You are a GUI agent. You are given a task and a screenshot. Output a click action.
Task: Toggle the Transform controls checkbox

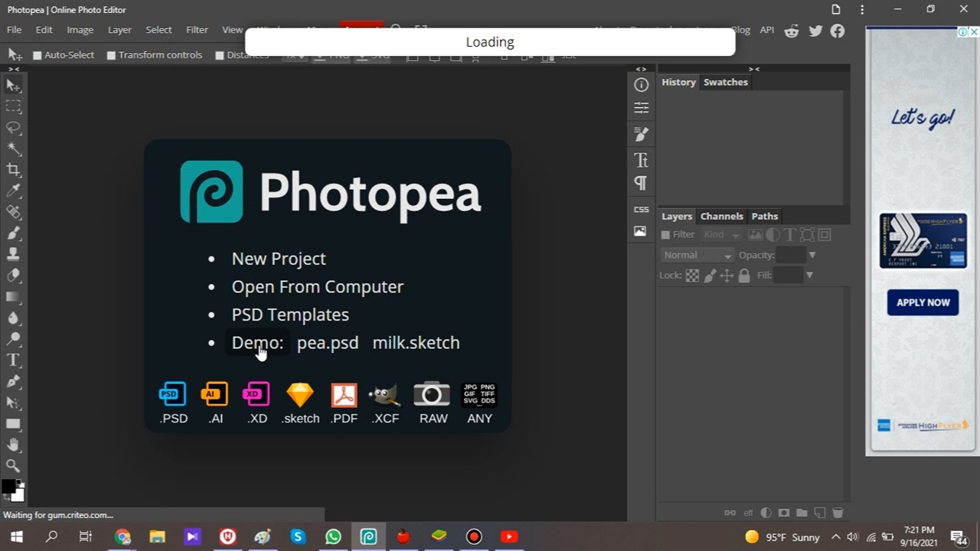coord(111,55)
